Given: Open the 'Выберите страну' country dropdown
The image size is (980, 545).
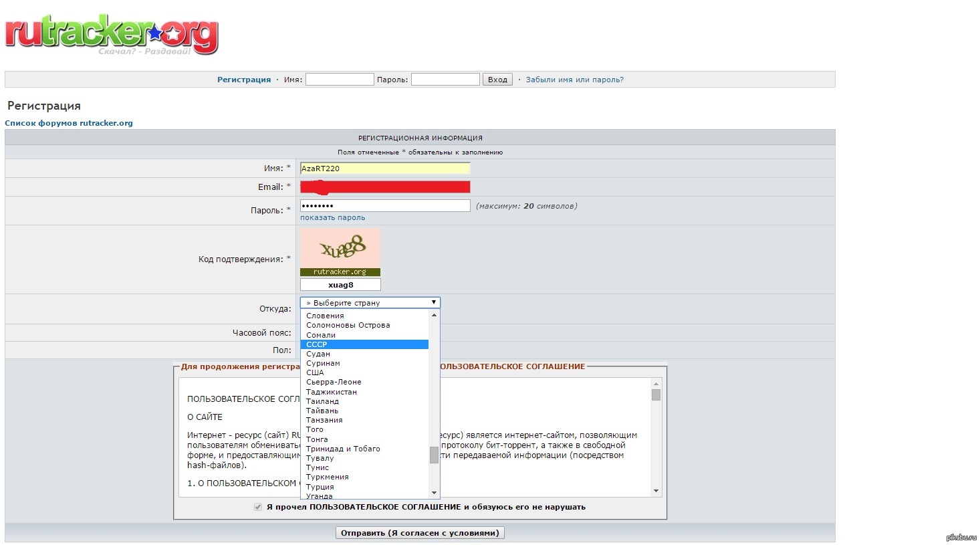Looking at the screenshot, I should coord(370,303).
